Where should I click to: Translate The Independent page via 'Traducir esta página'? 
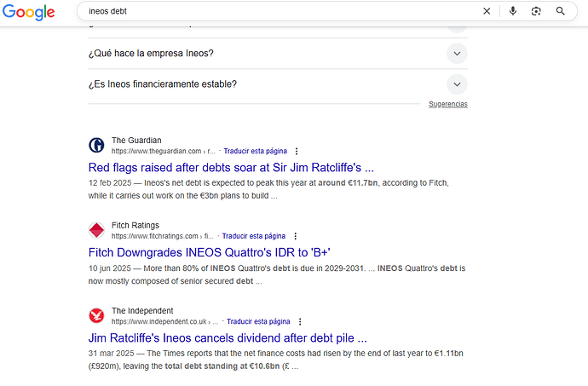click(x=258, y=321)
